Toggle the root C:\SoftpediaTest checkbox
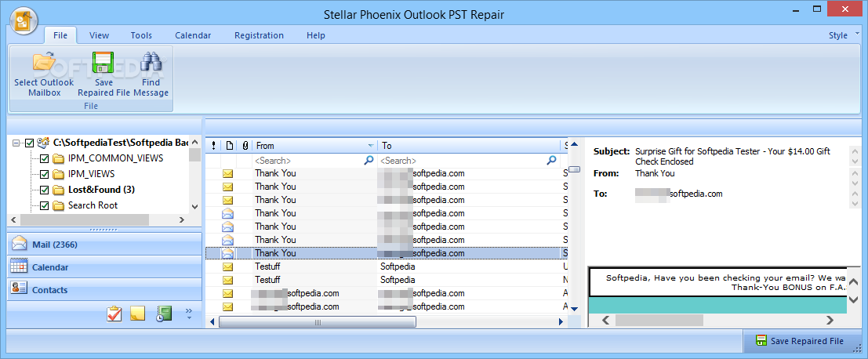The height and width of the screenshot is (359, 868). 30,143
